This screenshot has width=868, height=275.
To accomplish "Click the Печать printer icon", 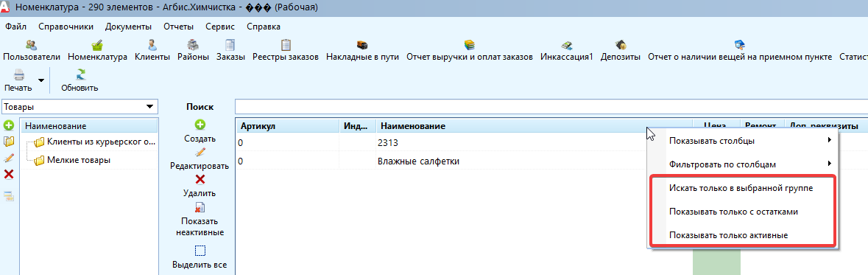I will click(19, 75).
